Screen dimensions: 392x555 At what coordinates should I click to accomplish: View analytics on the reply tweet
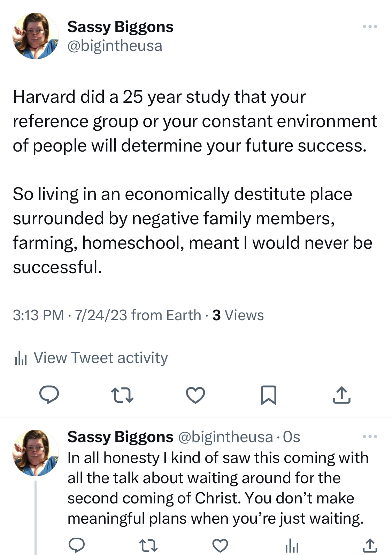(292, 546)
